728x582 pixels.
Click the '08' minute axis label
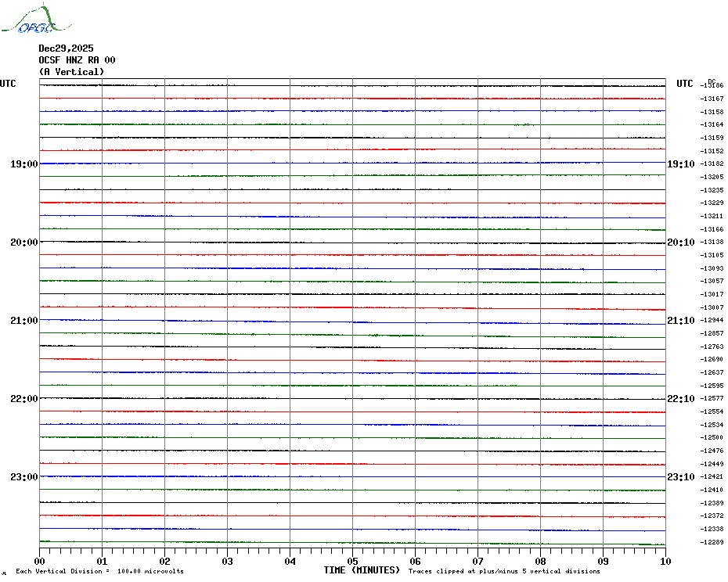540,561
